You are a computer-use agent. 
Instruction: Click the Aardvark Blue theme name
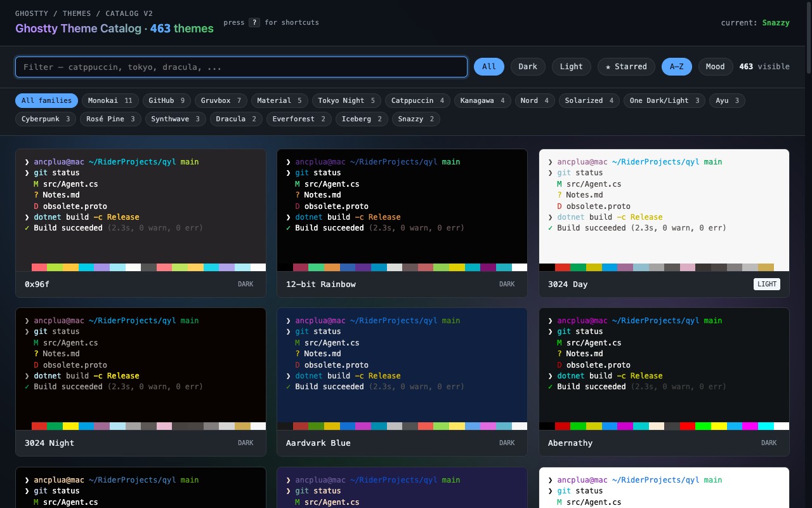pyautogui.click(x=318, y=443)
